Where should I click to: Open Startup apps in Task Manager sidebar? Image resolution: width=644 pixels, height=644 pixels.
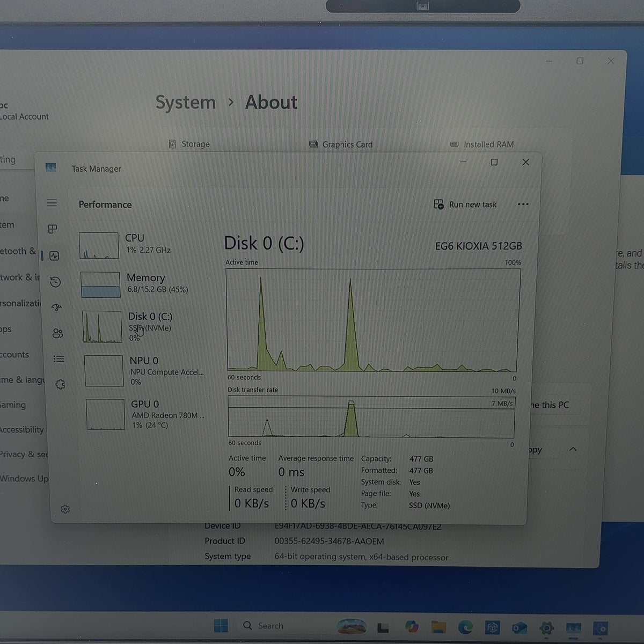coord(56,308)
